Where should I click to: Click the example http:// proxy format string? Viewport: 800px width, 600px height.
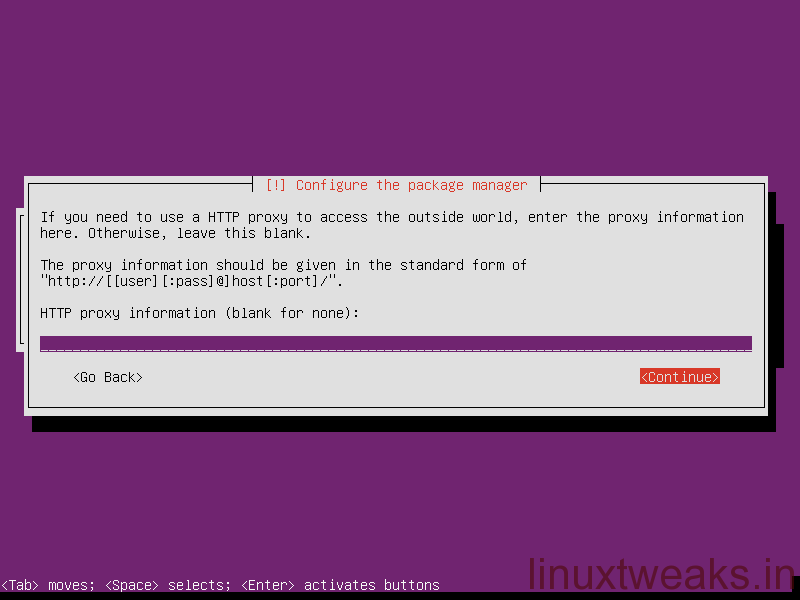click(191, 281)
